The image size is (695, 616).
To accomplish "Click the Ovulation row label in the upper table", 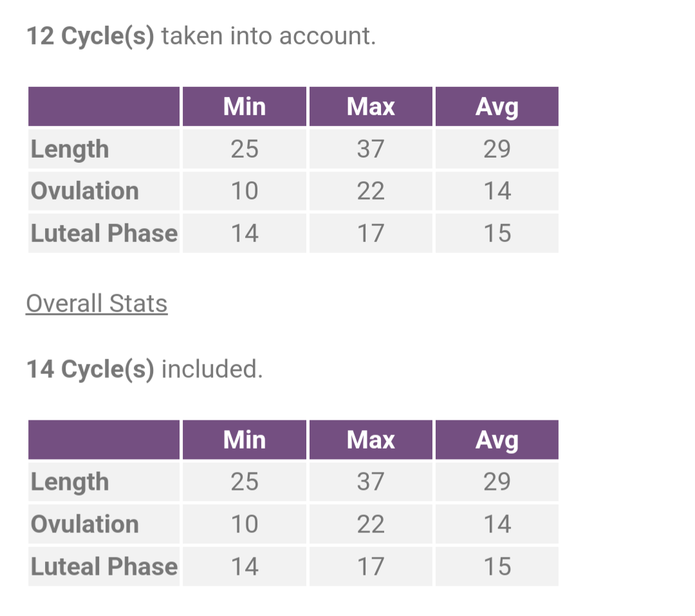I will (x=85, y=191).
